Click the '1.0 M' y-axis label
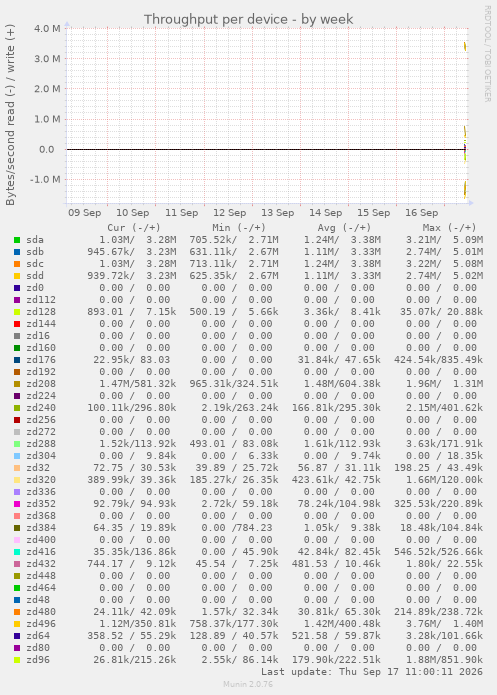The image size is (497, 695). [x=47, y=119]
